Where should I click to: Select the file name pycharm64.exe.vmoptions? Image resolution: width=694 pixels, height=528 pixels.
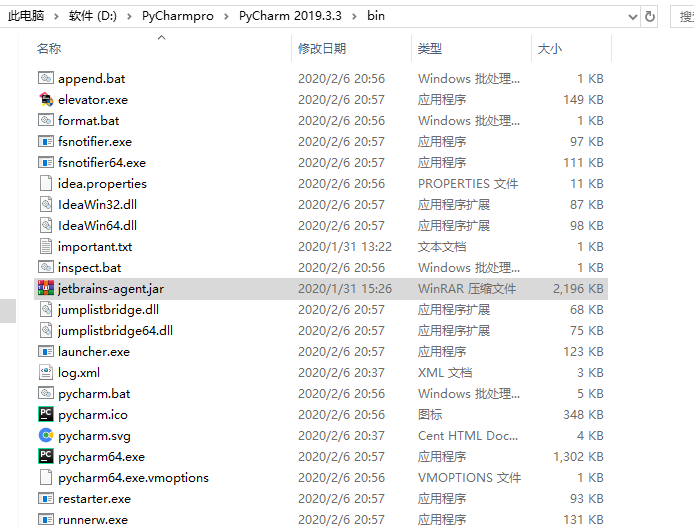pyautogui.click(x=133, y=478)
